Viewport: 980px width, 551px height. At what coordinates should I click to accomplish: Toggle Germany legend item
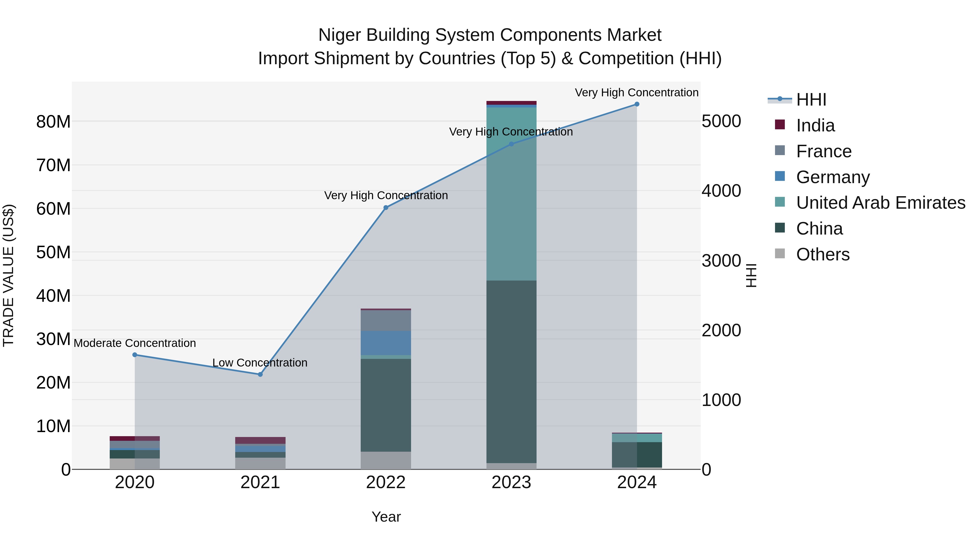822,177
